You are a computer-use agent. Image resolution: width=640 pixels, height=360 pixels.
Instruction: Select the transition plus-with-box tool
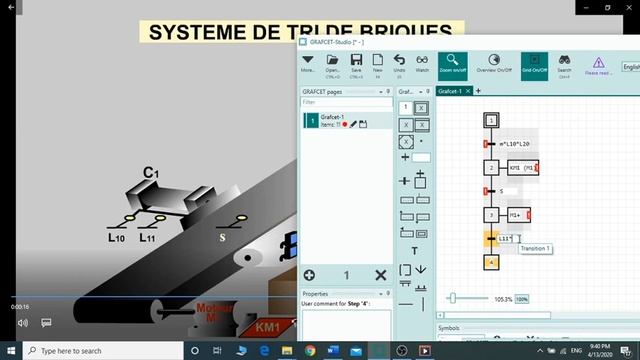pyautogui.click(x=415, y=157)
